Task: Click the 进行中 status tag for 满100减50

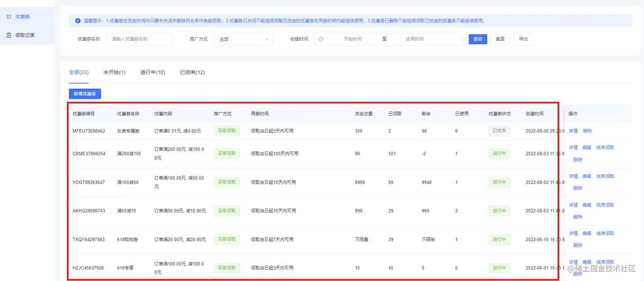Action: point(499,182)
